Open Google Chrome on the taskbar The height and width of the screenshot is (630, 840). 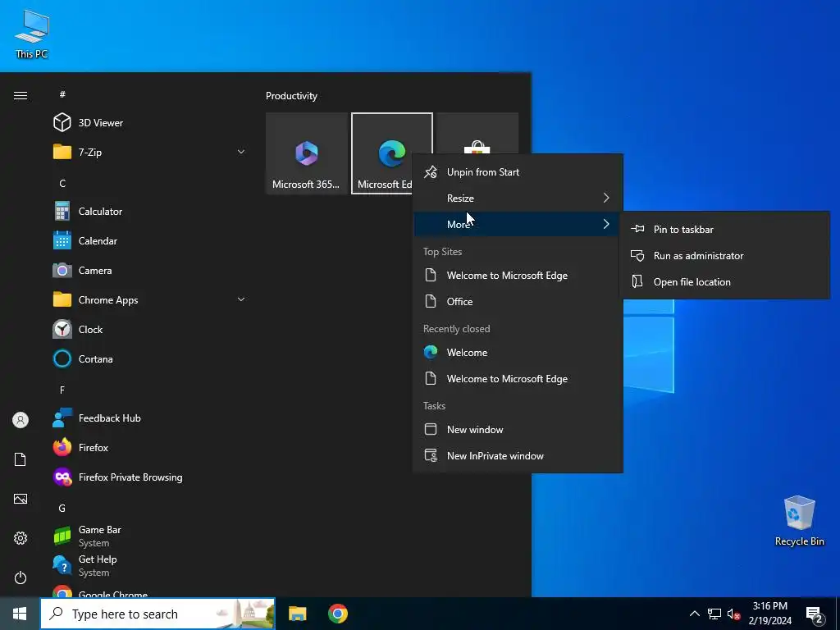[x=338, y=614]
